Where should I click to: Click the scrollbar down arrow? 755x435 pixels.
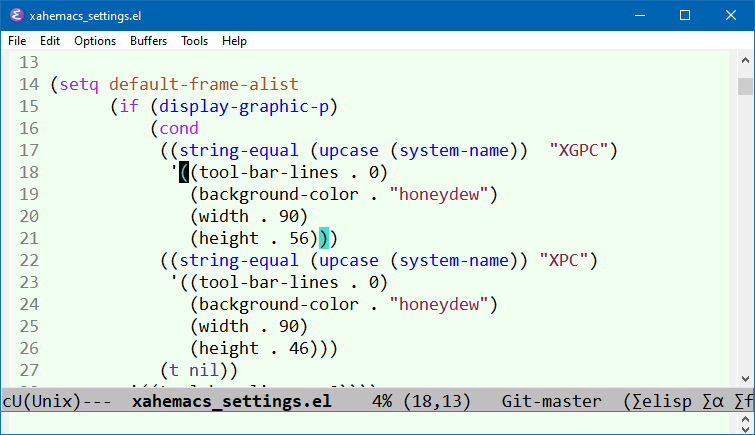(745, 377)
